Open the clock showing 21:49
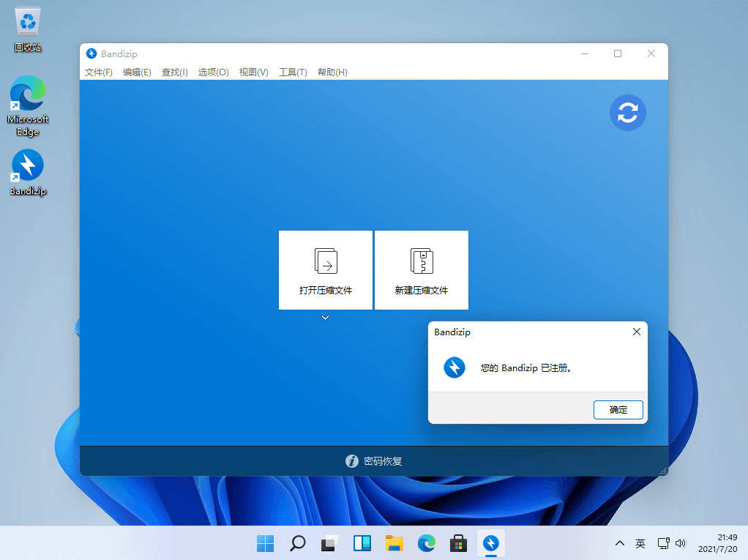 pos(718,543)
